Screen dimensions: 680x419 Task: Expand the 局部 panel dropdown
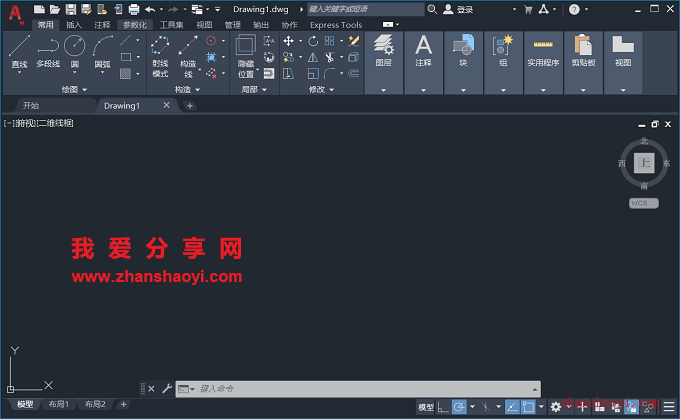pos(254,89)
